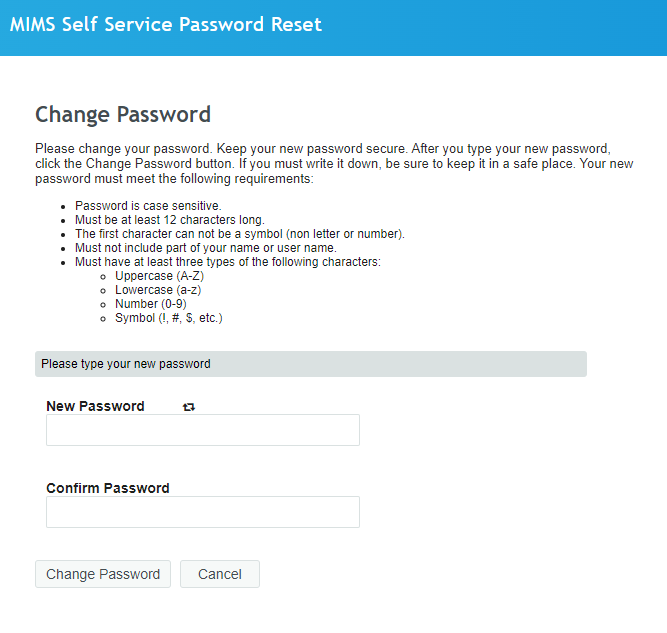Click the New Password field label
This screenshot has width=667, height=633.
pyautogui.click(x=95, y=406)
